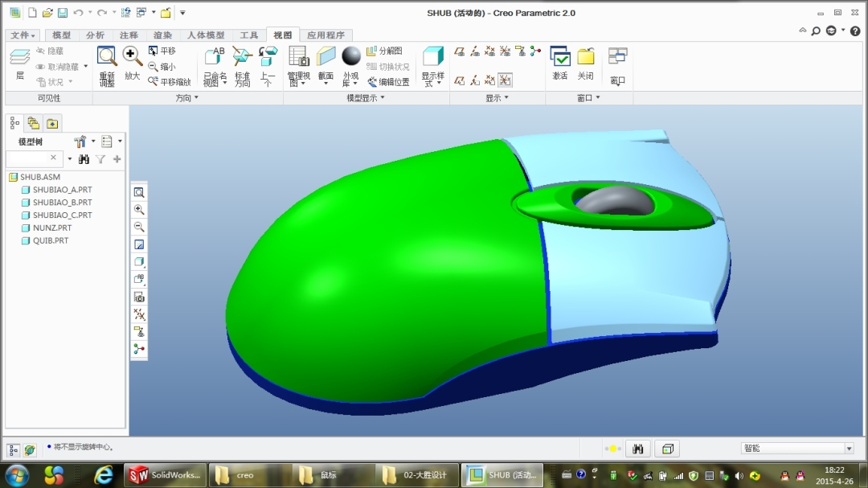
Task: Switch to the SolidWorks taskbar button
Action: (x=166, y=475)
